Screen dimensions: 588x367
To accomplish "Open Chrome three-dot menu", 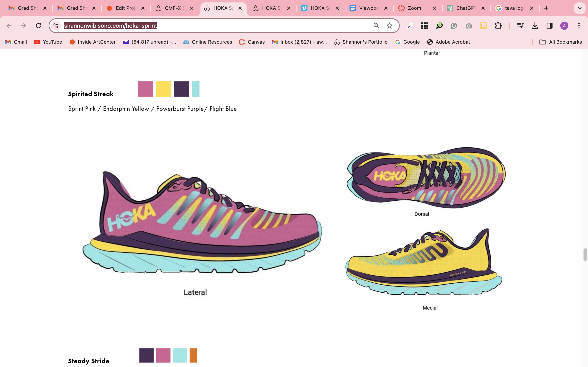I will (579, 26).
